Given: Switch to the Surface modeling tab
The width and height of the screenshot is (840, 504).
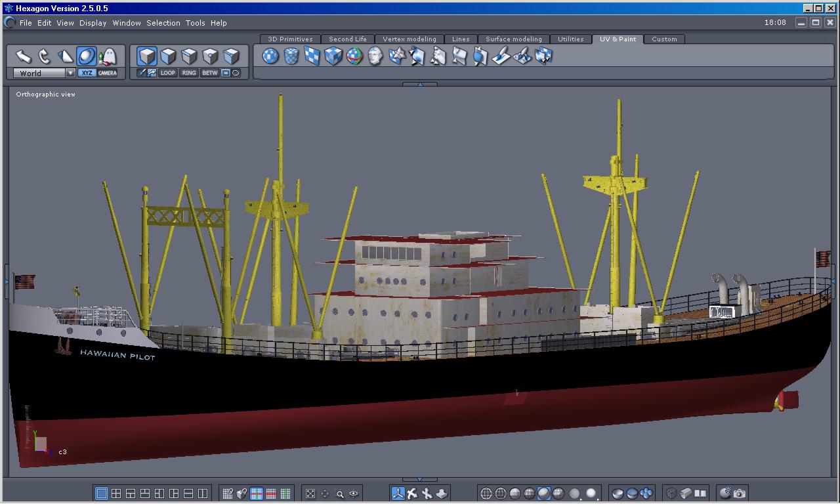Looking at the screenshot, I should pyautogui.click(x=514, y=39).
